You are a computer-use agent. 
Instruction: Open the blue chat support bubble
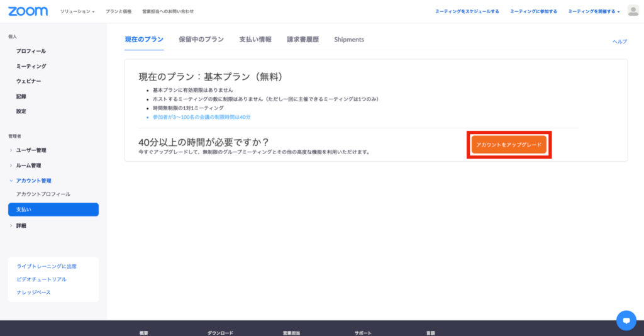[x=626, y=320]
